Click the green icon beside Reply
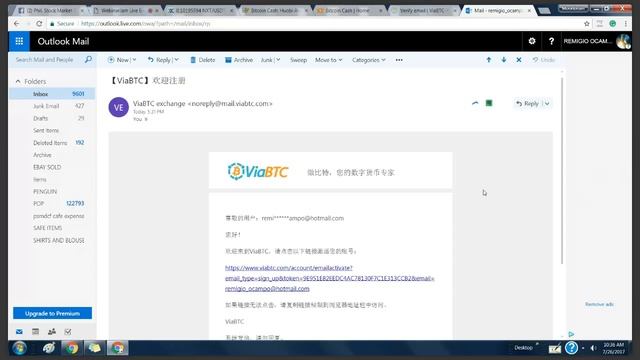Image resolution: width=640 pixels, height=360 pixels. [489, 103]
